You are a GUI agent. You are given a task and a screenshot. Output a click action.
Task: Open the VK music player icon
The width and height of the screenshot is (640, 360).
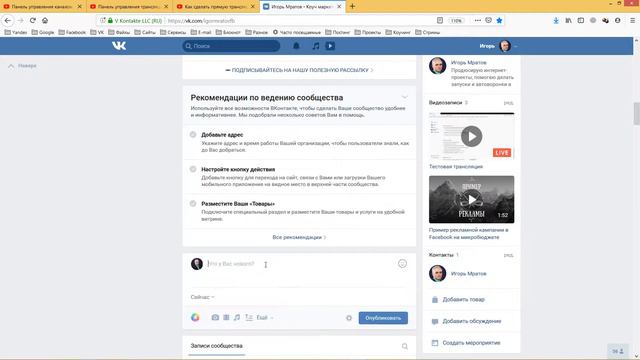(316, 46)
